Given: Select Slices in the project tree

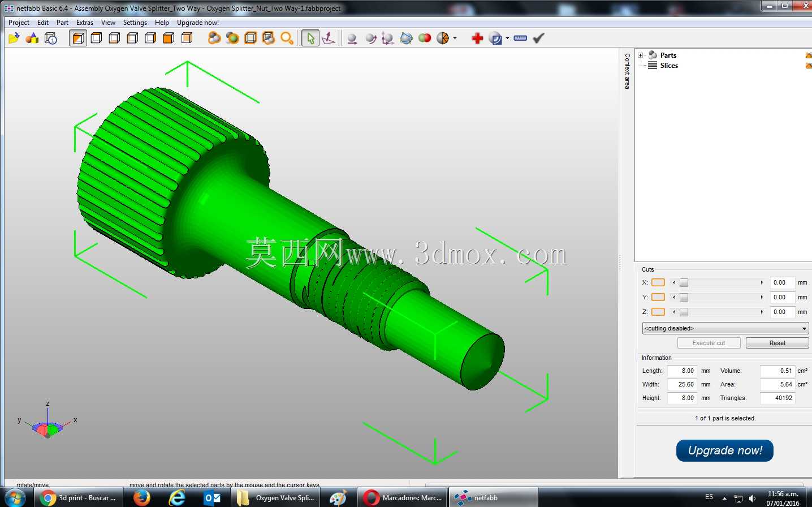Looking at the screenshot, I should [669, 66].
